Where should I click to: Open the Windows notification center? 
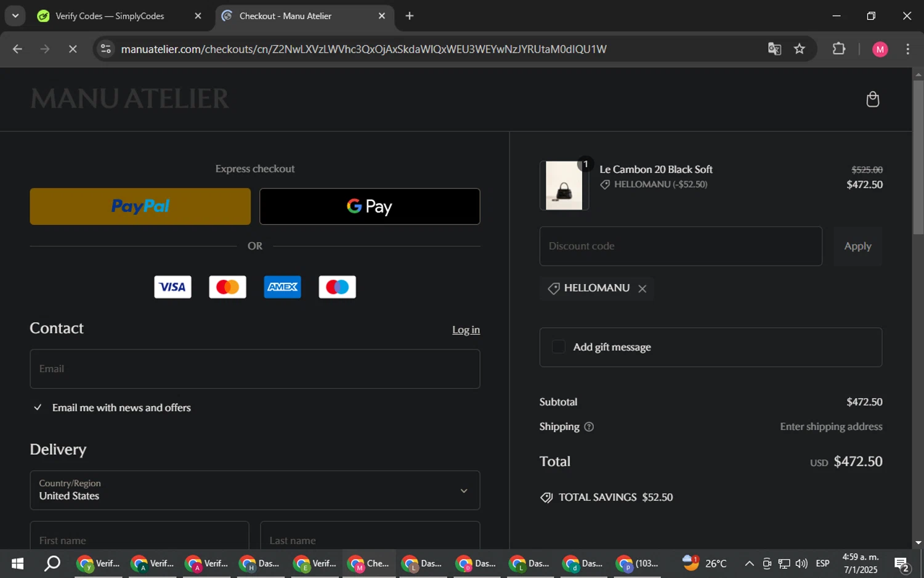pyautogui.click(x=902, y=563)
